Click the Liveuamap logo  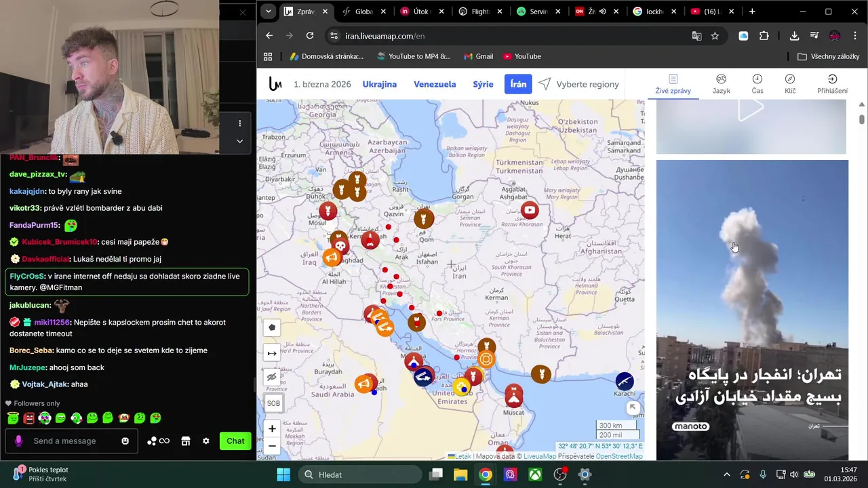click(275, 84)
